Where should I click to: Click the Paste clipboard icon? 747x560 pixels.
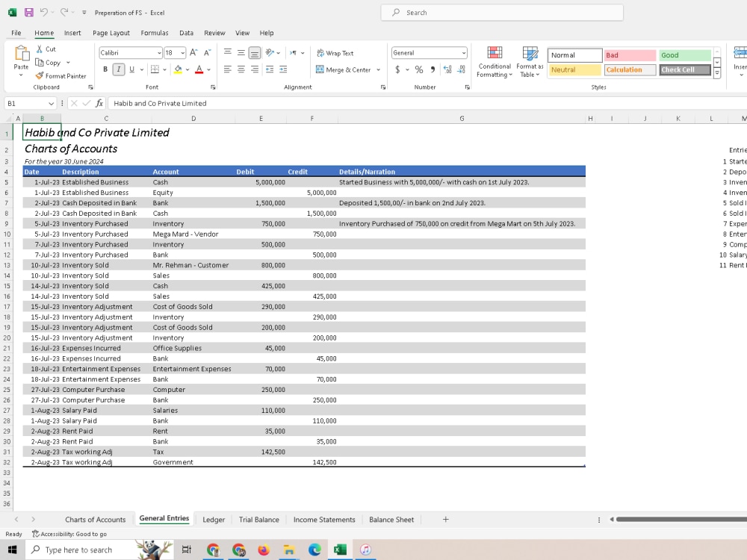(21, 53)
